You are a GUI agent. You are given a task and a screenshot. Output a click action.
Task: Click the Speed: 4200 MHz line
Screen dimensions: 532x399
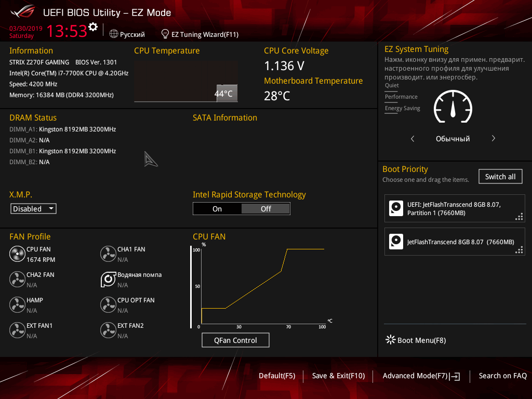click(x=33, y=84)
